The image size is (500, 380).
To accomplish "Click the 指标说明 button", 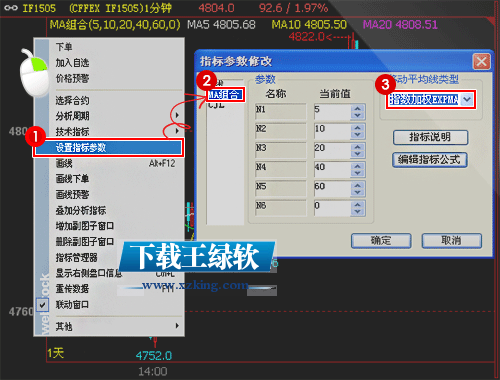I will [430, 137].
